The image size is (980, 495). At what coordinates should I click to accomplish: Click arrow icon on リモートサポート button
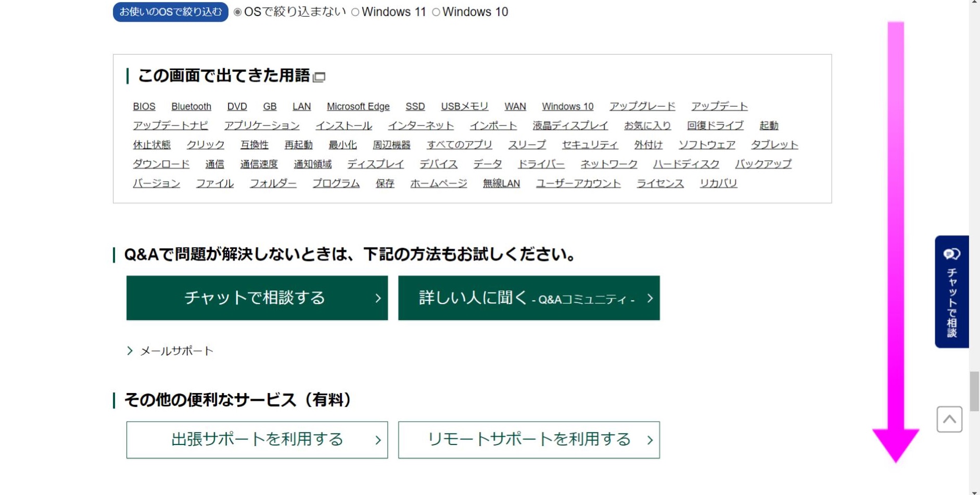pyautogui.click(x=650, y=440)
